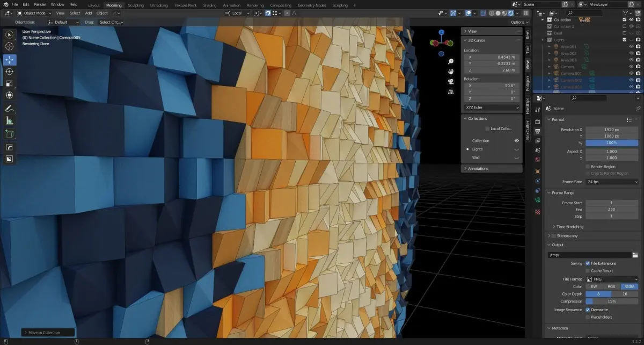The image size is (644, 345).
Task: Enable the Cache Result checkbox
Action: click(588, 271)
